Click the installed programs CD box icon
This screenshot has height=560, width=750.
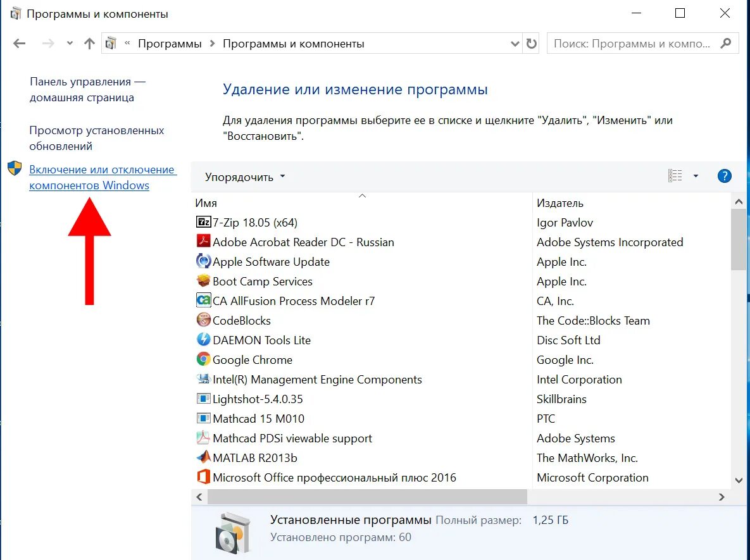(232, 532)
